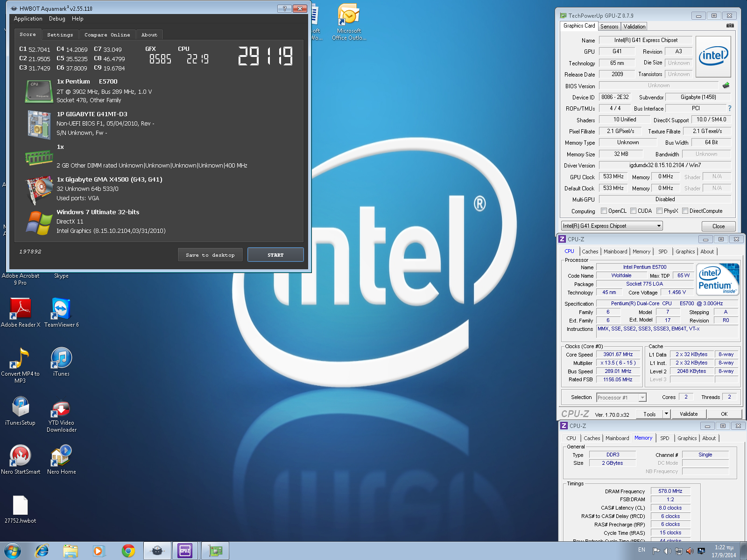Click Tools button in CPU-Z
This screenshot has width=747, height=560.
coord(649,414)
